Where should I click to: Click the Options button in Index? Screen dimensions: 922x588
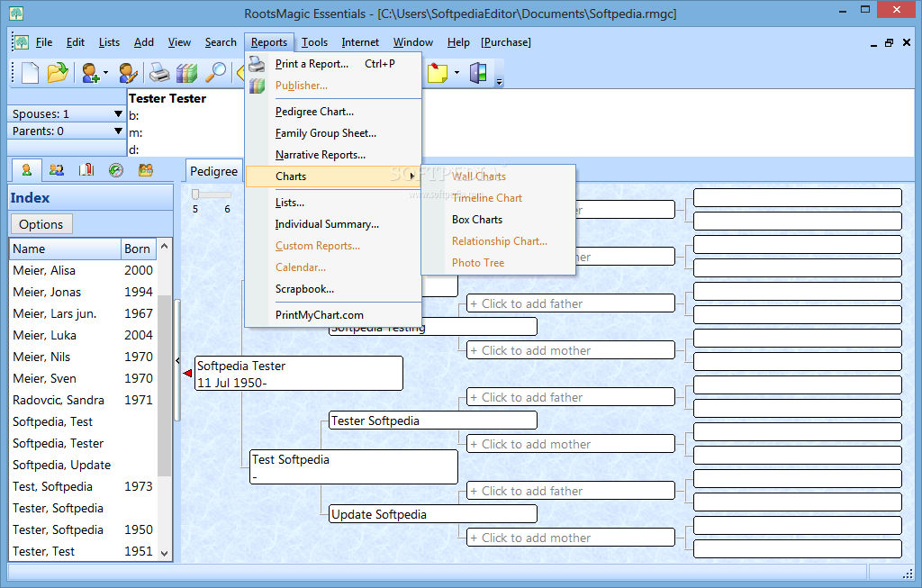[41, 224]
